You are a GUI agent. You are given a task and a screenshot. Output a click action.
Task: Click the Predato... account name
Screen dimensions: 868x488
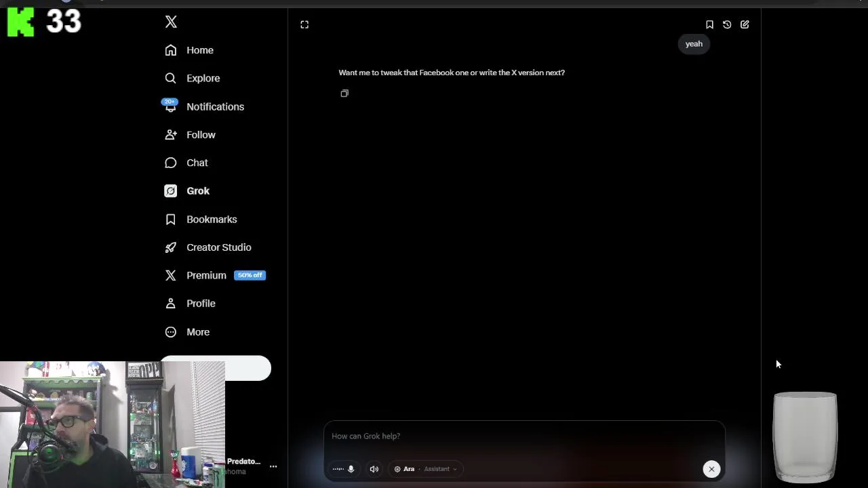click(243, 462)
